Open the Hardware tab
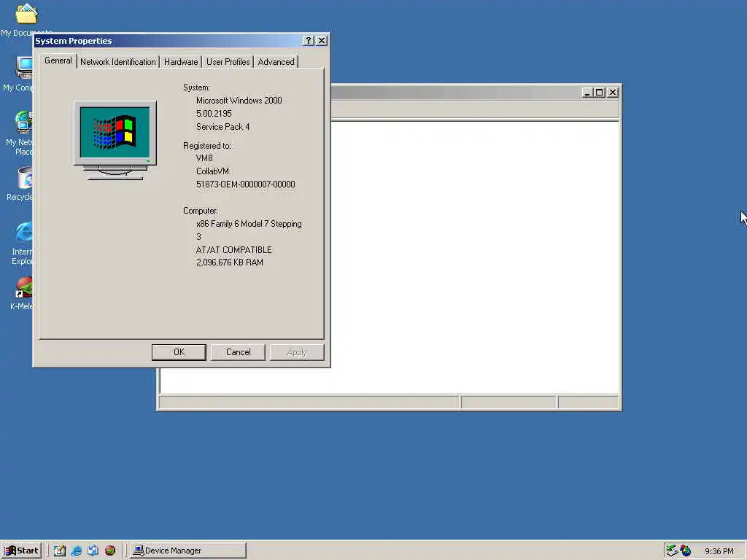 (x=181, y=62)
